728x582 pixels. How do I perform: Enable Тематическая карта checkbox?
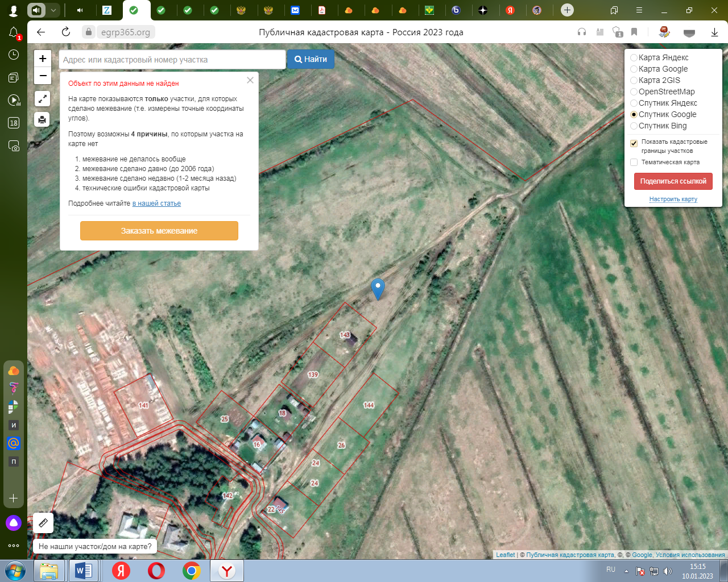coord(634,163)
